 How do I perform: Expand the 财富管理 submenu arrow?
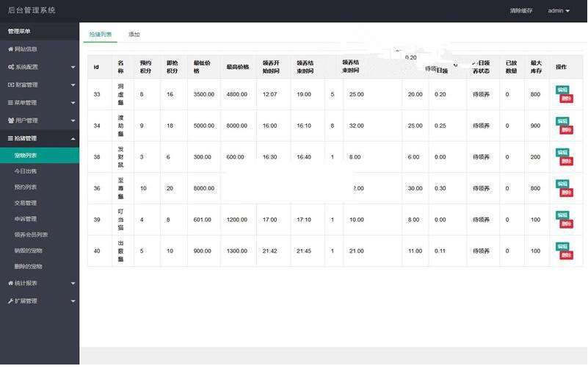tap(73, 85)
